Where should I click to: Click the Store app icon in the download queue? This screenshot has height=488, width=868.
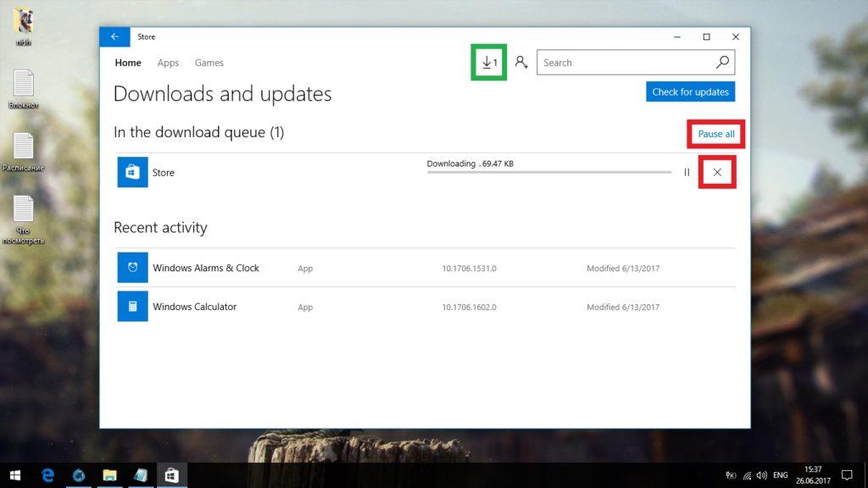(x=132, y=172)
